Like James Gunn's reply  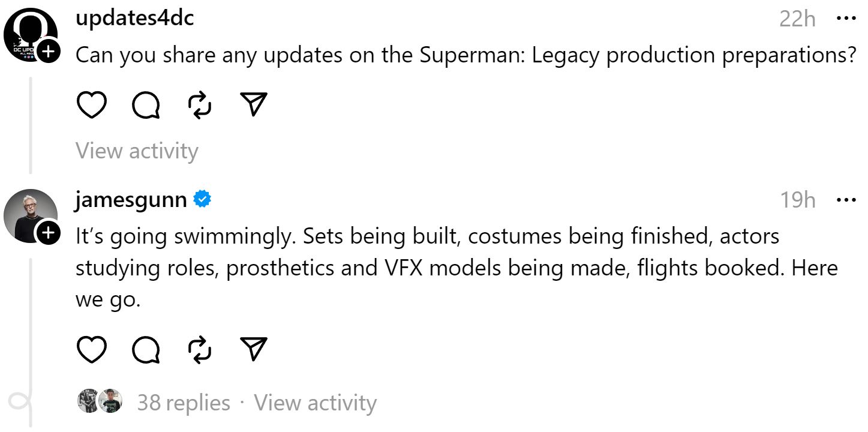(x=92, y=348)
